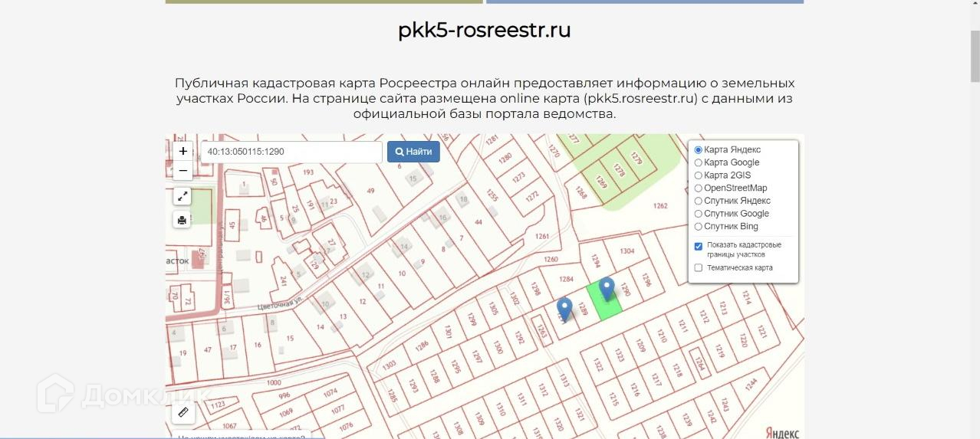Click parcel labeled 1298
Screen dimensions: 980x439
tap(536, 290)
